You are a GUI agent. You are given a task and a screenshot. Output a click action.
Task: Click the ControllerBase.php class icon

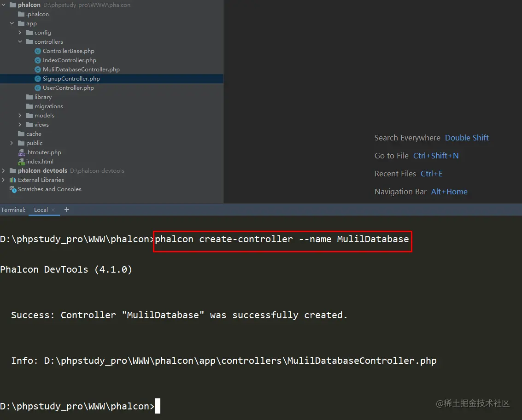38,51
